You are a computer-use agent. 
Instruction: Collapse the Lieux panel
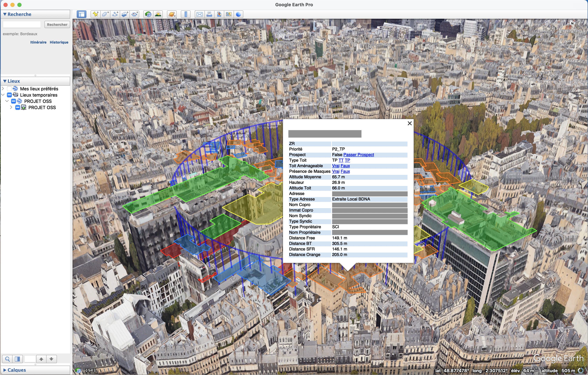5,81
